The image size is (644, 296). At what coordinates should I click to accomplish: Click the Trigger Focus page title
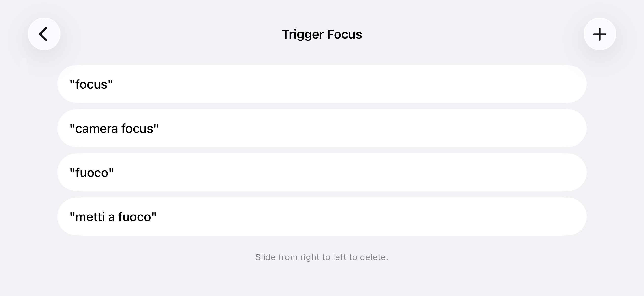tap(322, 34)
